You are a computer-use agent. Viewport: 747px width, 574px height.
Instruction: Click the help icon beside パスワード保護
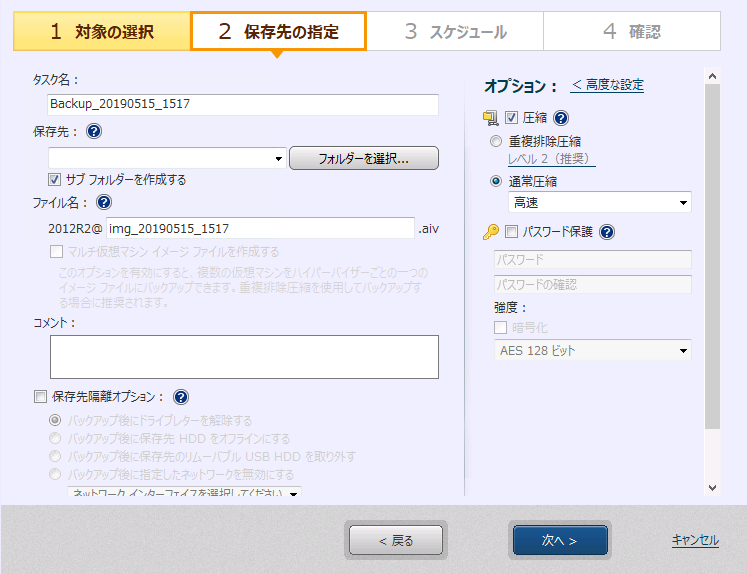point(607,232)
